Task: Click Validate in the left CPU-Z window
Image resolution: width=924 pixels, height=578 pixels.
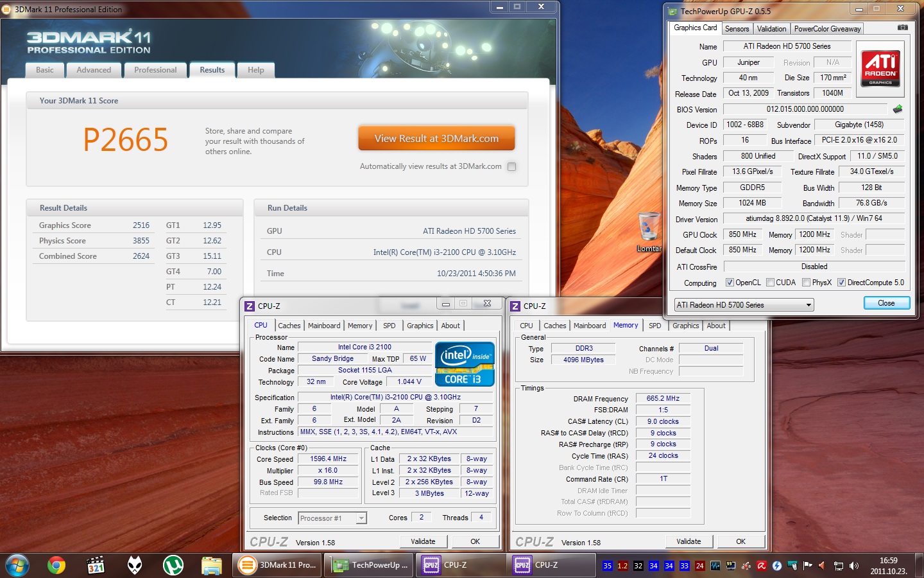Action: click(x=423, y=541)
